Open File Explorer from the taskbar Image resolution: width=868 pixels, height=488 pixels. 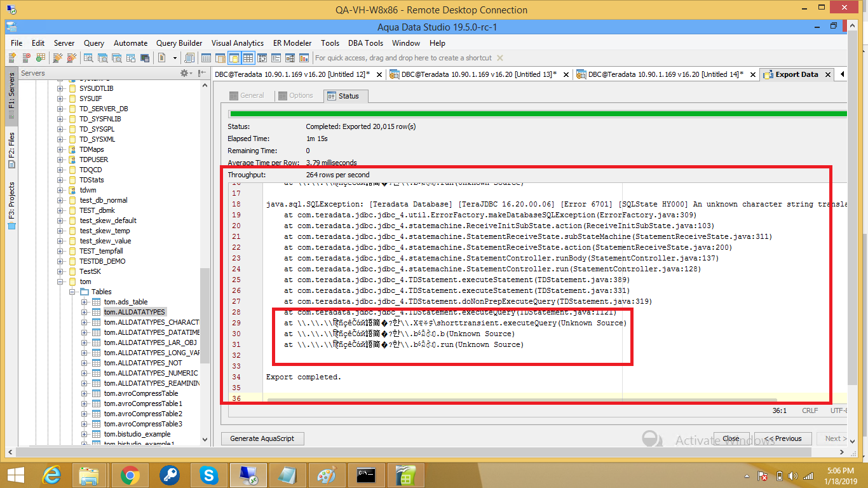(90, 475)
